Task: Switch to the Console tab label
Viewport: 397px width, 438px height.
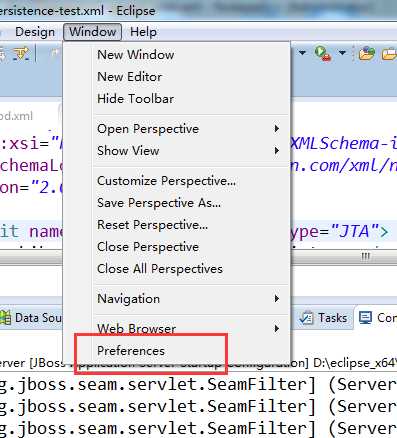Action: pos(387,318)
